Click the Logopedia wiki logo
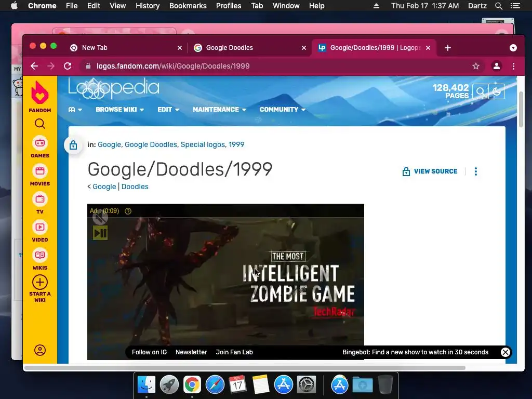Image resolution: width=532 pixels, height=399 pixels. click(114, 88)
